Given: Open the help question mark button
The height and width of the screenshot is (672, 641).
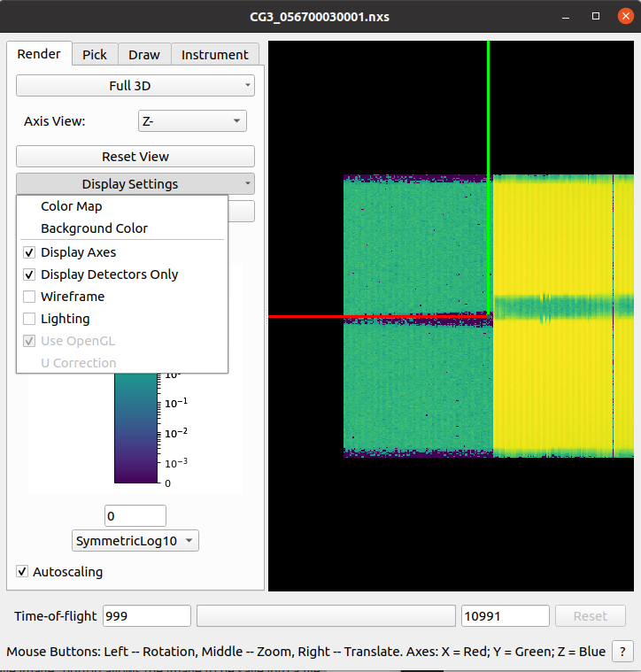Looking at the screenshot, I should click(622, 652).
